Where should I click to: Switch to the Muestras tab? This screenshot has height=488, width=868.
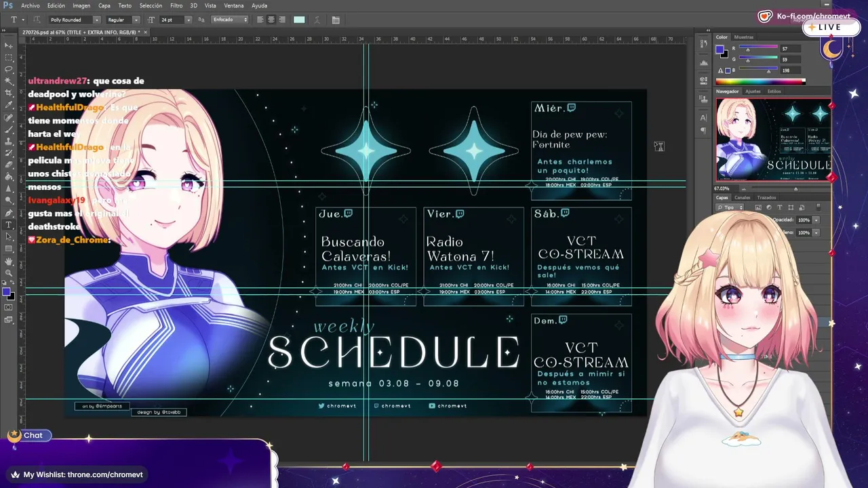[x=744, y=37]
